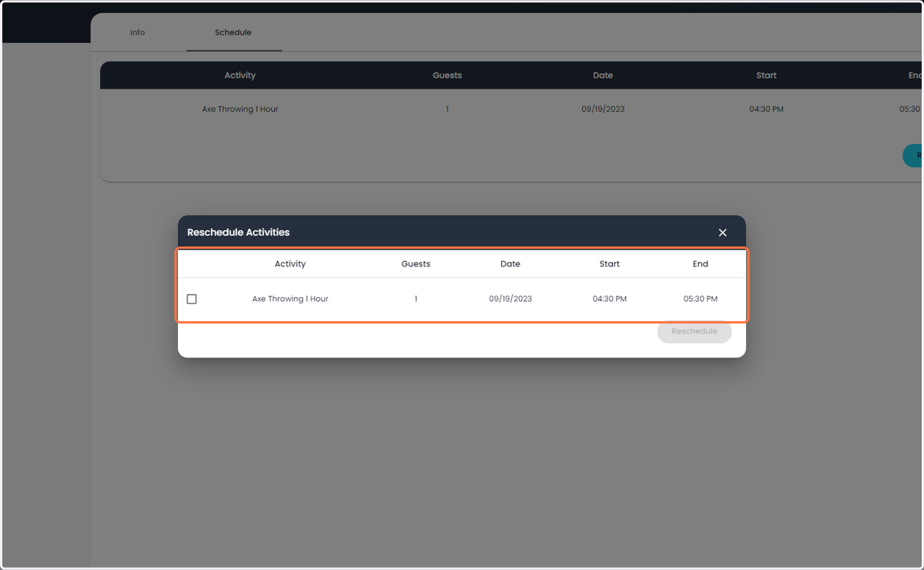Click Start header in background schedule table

pos(766,75)
